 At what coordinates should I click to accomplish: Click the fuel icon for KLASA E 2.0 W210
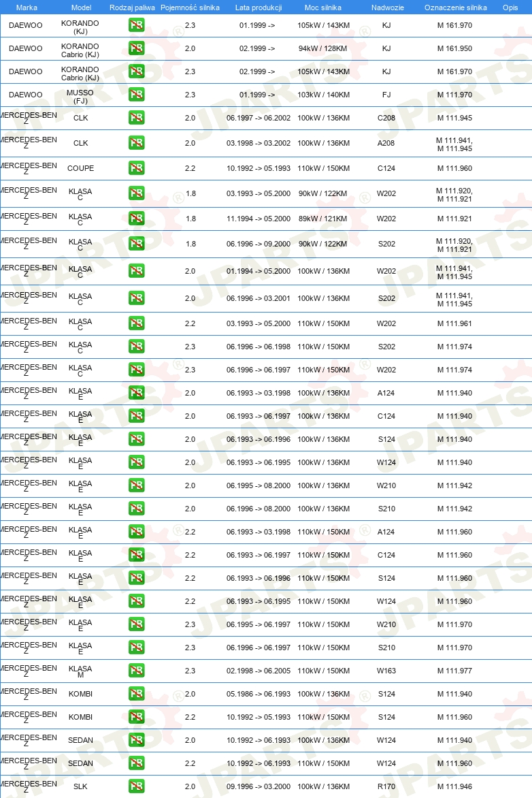click(136, 485)
